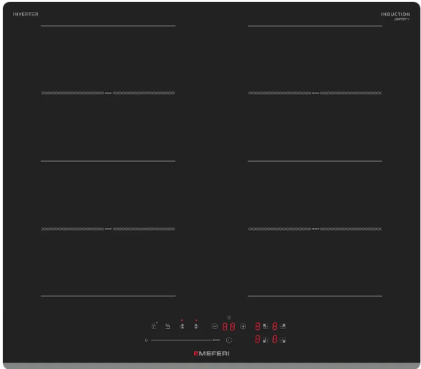This screenshot has height=369, width=421.
Task: Click the INDUCTION label
Action: [395, 14]
